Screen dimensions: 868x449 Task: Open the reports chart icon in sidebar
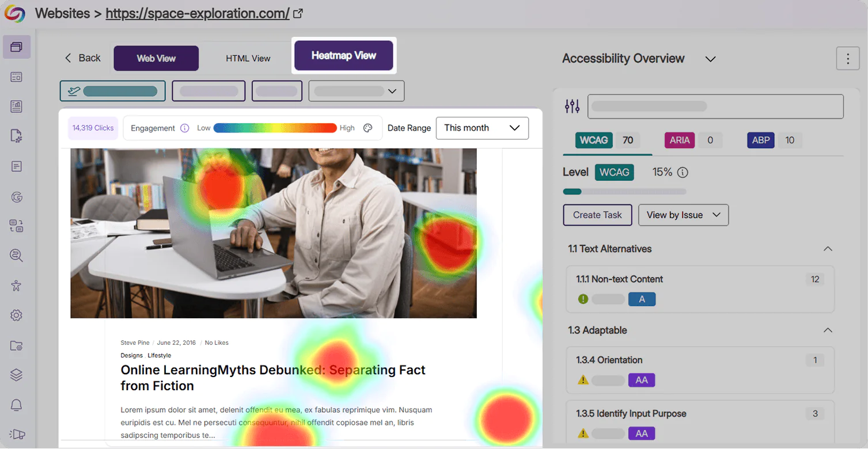(x=17, y=106)
